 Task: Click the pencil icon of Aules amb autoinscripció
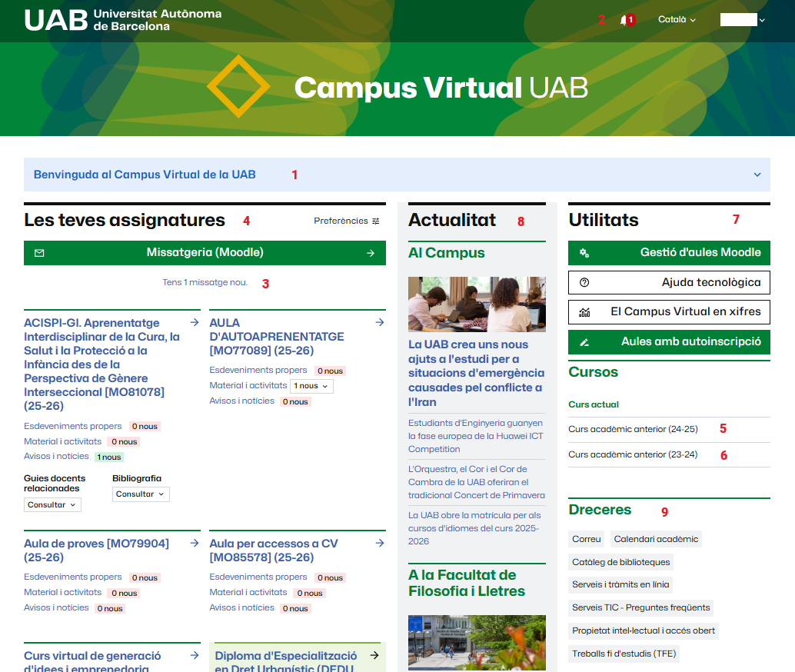(584, 342)
